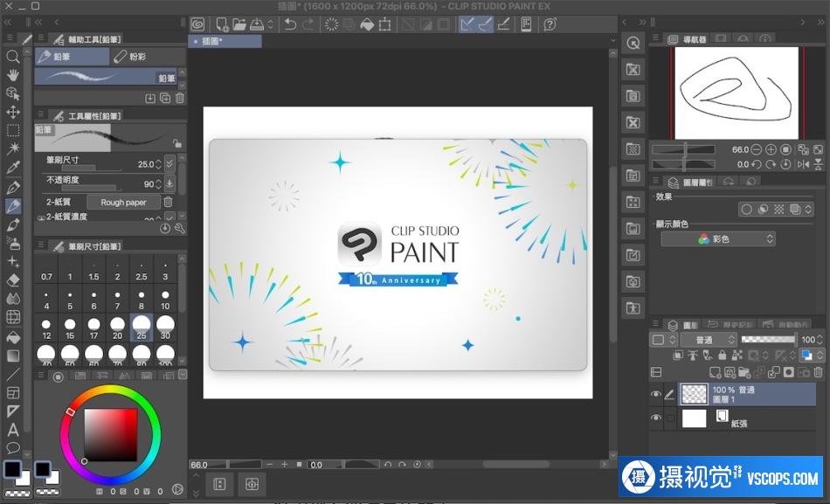Select the 插圖 canvas document tab

tap(225, 41)
